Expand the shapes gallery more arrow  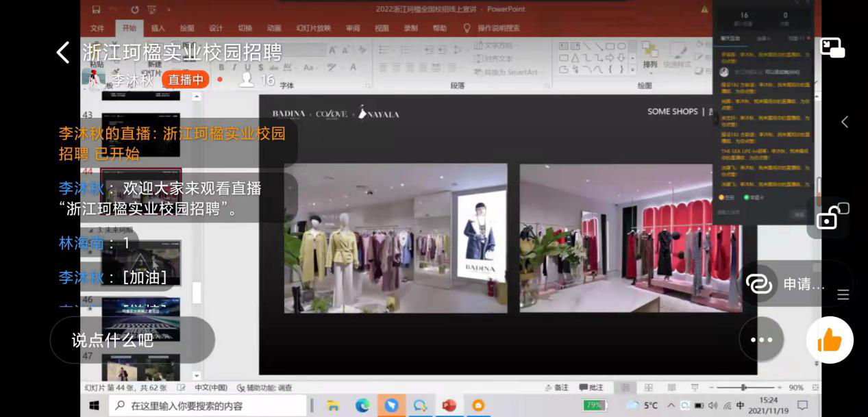(632, 69)
